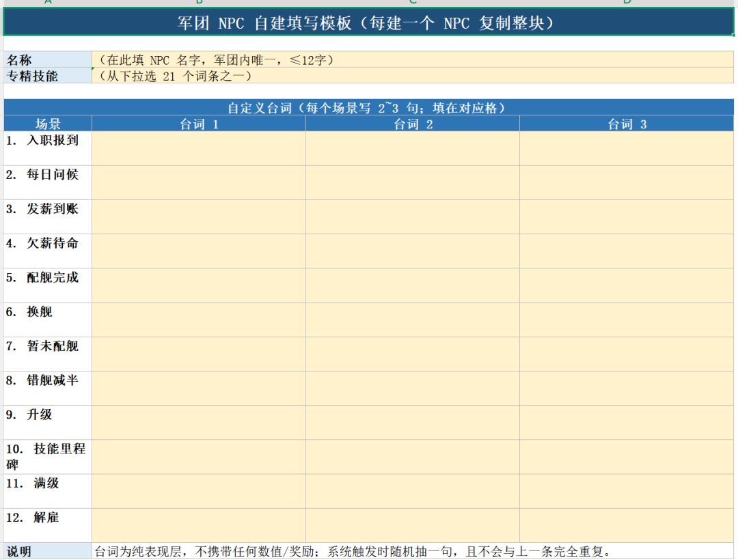Click the 说明 label cell
This screenshot has height=560, width=738.
[48, 552]
